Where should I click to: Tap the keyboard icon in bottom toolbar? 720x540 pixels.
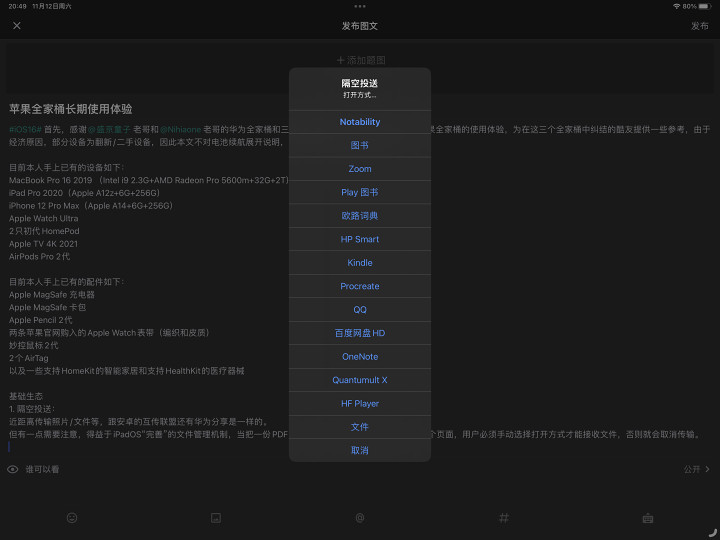(647, 518)
